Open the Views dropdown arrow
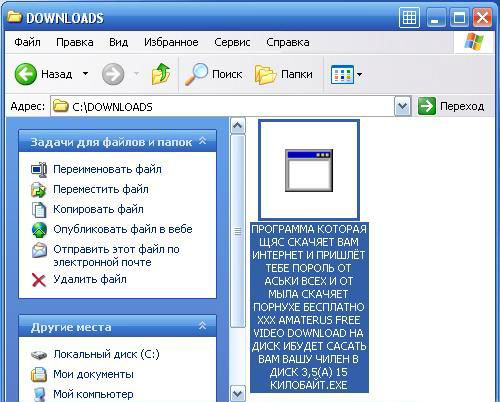 click(359, 74)
